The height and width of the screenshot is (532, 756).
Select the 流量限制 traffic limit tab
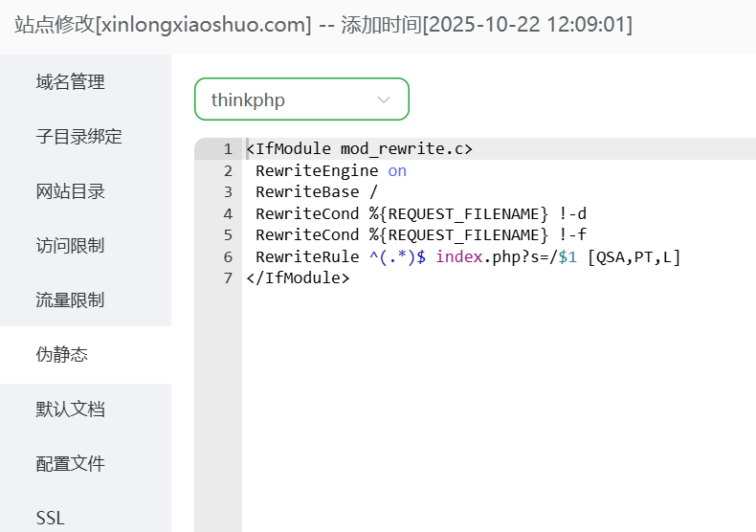tap(71, 300)
